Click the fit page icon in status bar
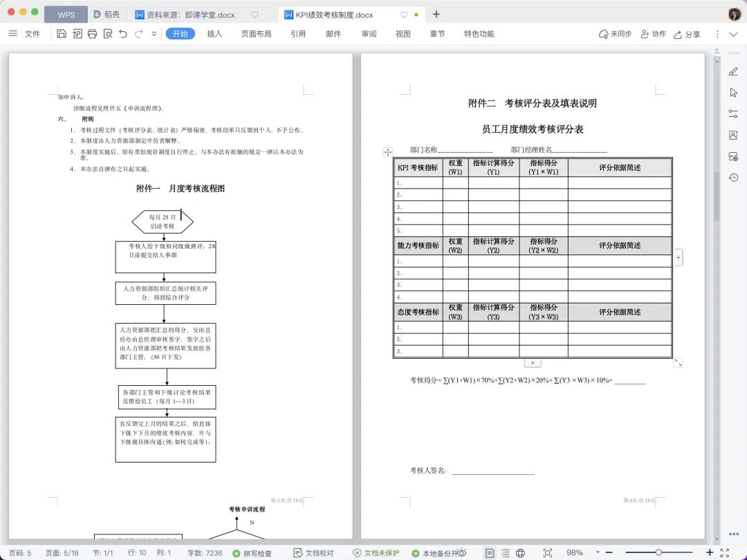Viewport: 747px width, 560px height. [548, 553]
